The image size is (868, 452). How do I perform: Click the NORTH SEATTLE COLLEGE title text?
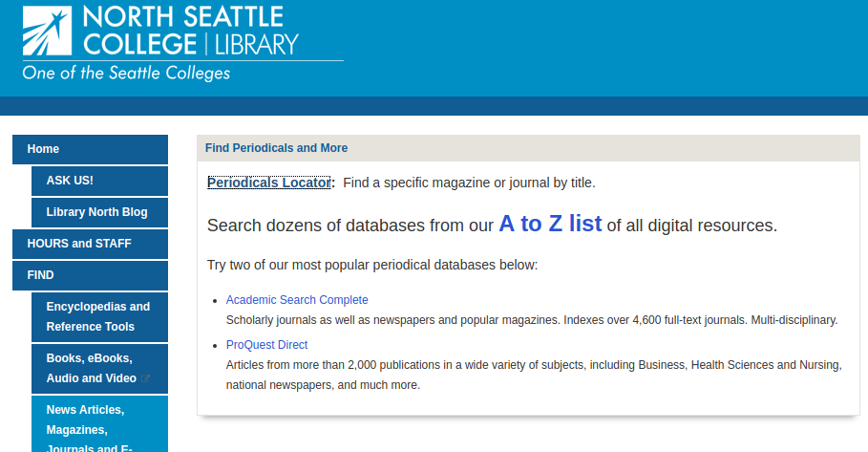point(183,17)
